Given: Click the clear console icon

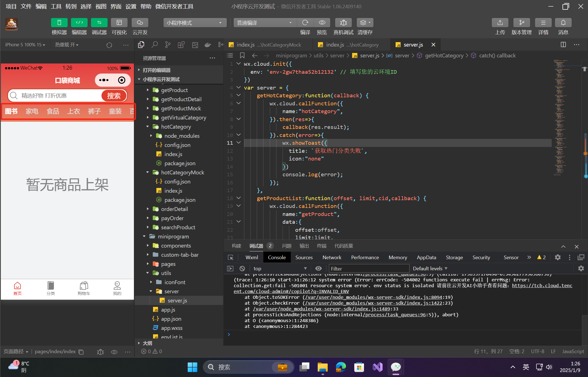Looking at the screenshot, I should [242, 268].
